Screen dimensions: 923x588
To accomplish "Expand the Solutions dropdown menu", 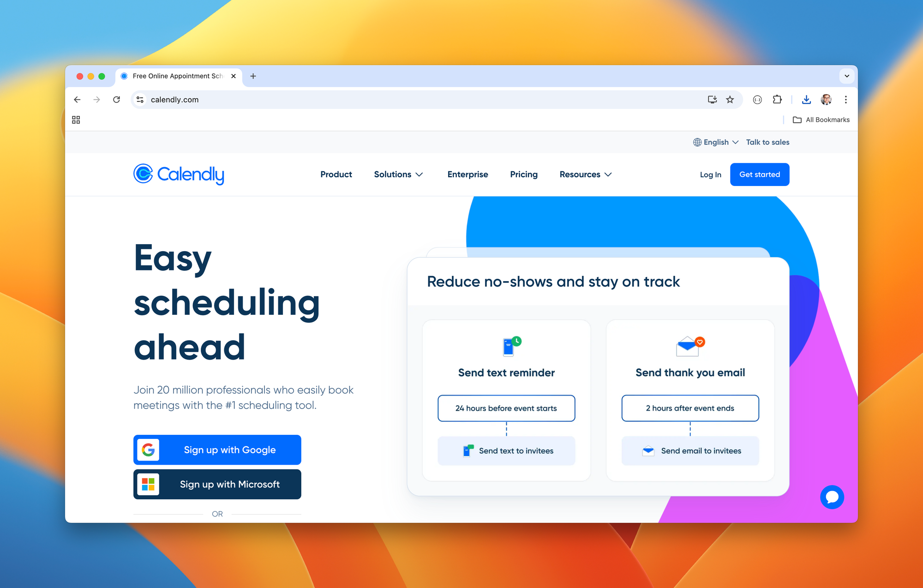I will click(x=397, y=174).
